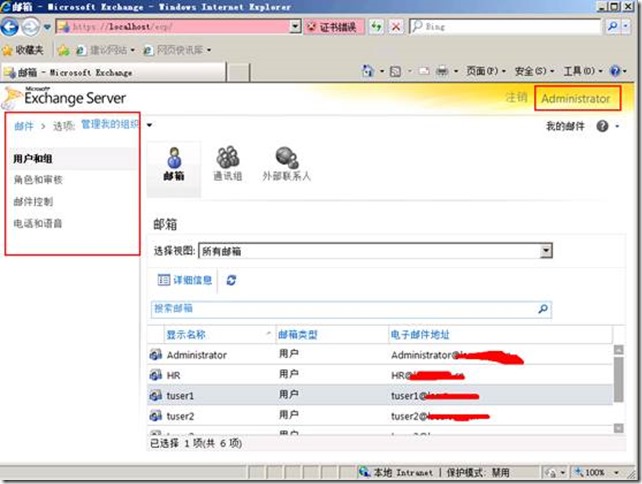Click the green refresh page icon

click(x=376, y=27)
